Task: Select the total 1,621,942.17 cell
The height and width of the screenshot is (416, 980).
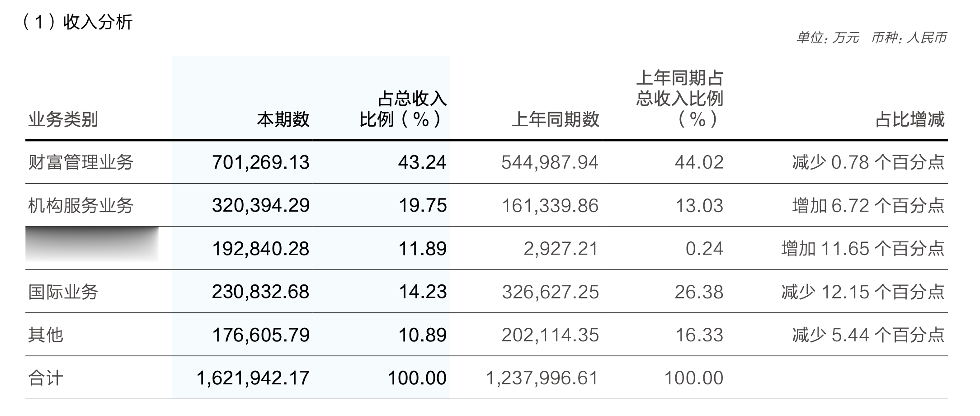Action: pyautogui.click(x=253, y=378)
